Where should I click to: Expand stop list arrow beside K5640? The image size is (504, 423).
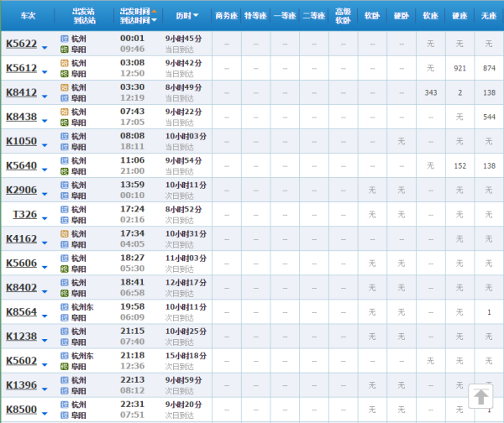(x=45, y=170)
